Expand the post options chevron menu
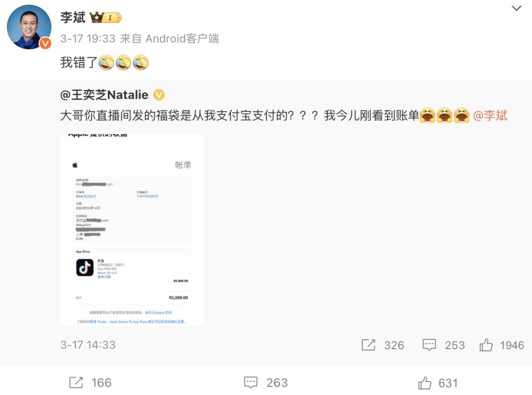The image size is (532, 395). (x=516, y=8)
